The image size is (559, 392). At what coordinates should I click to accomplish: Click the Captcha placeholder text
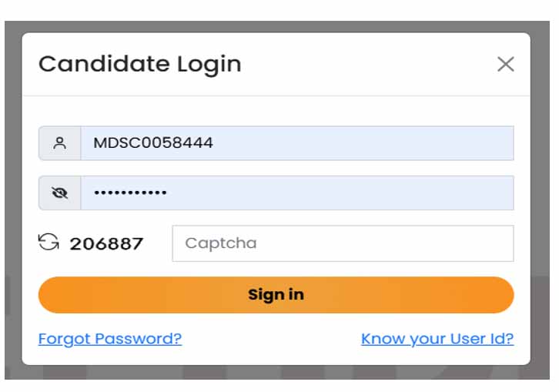pos(221,243)
